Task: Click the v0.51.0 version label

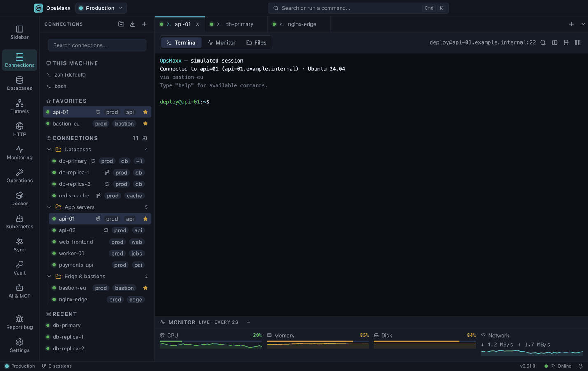Action: coord(527,366)
